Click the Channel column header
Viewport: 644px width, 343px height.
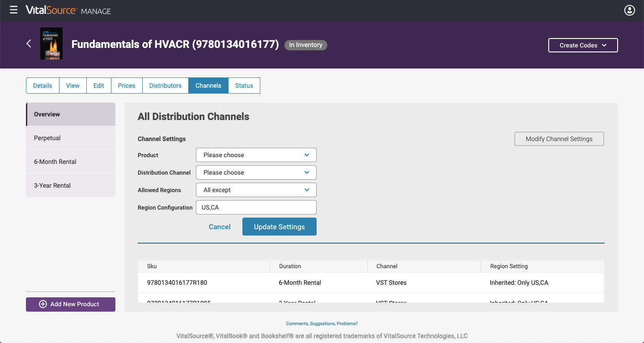pyautogui.click(x=424, y=266)
